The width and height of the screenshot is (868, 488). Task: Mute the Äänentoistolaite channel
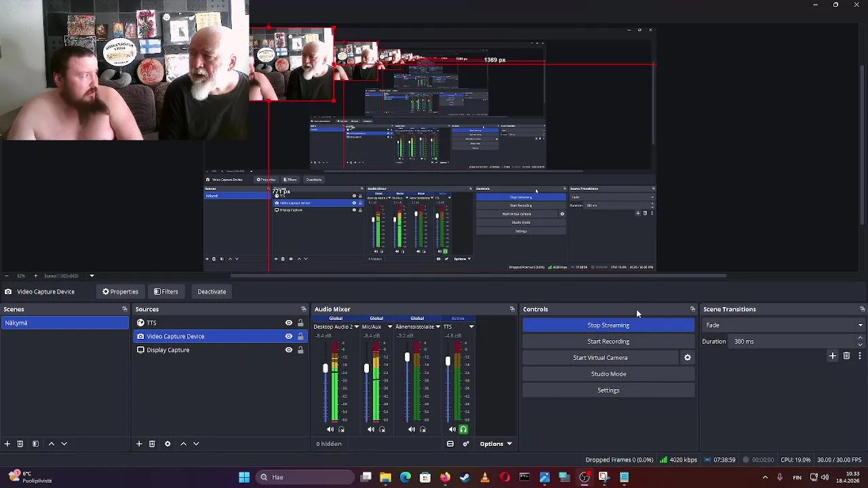[412, 429]
